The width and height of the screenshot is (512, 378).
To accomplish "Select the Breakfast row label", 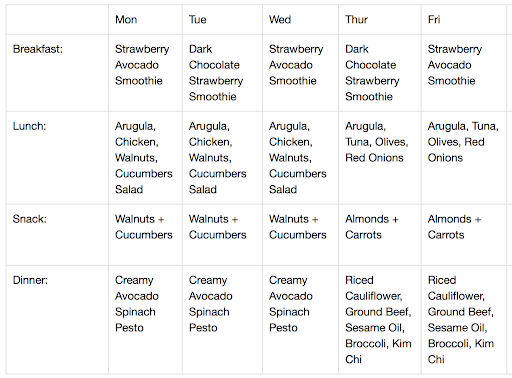I will (38, 49).
